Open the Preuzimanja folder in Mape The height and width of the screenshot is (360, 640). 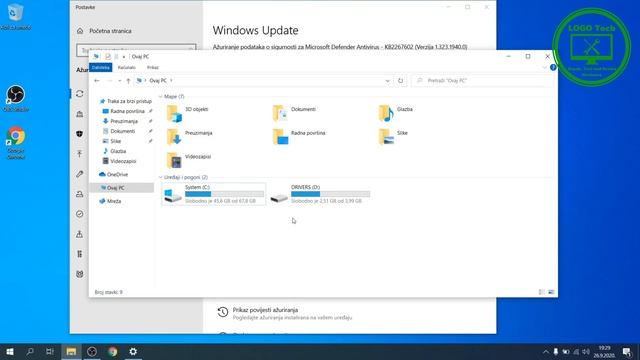[189, 137]
